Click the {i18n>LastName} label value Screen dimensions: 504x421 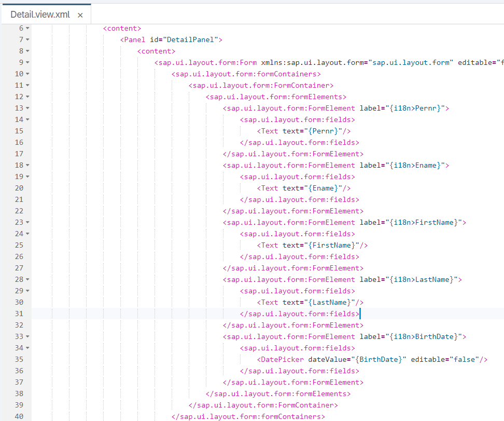pyautogui.click(x=422, y=280)
